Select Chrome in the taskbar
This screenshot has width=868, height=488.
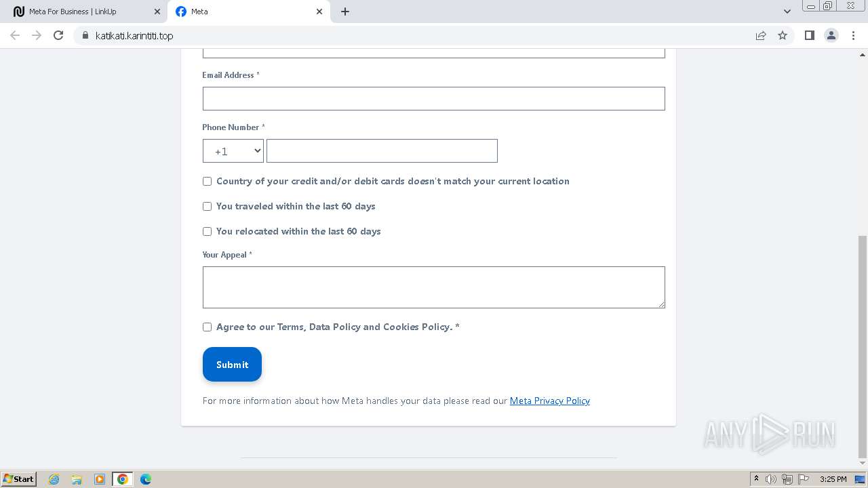click(x=123, y=479)
